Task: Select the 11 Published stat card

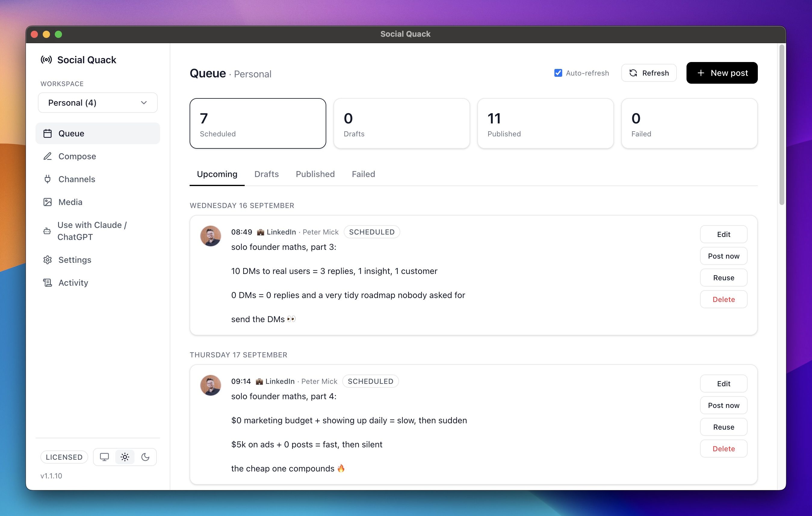Action: click(x=545, y=123)
